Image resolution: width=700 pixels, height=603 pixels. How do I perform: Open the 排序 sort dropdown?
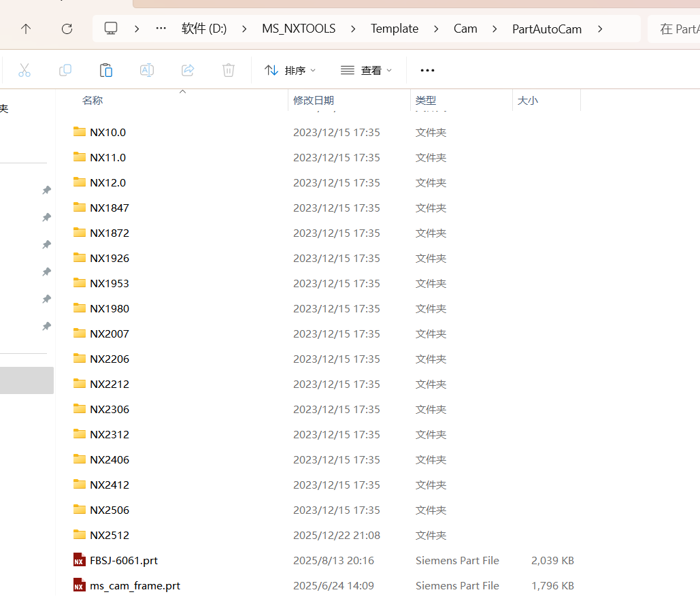290,70
